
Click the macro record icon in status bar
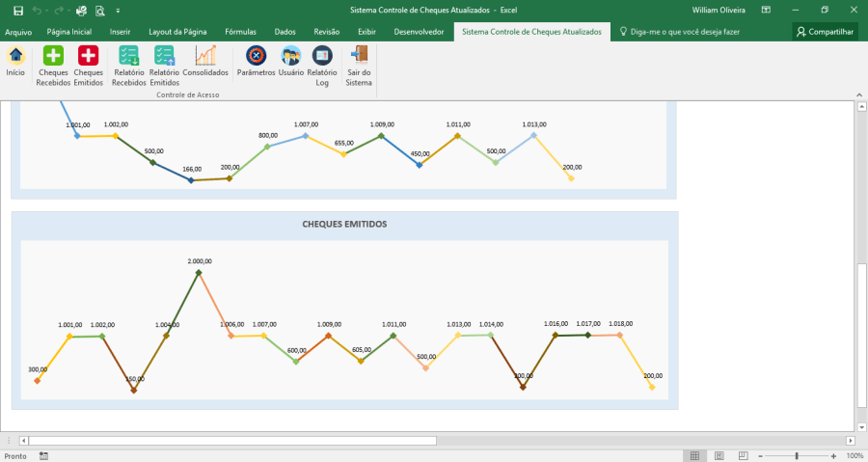click(x=43, y=456)
